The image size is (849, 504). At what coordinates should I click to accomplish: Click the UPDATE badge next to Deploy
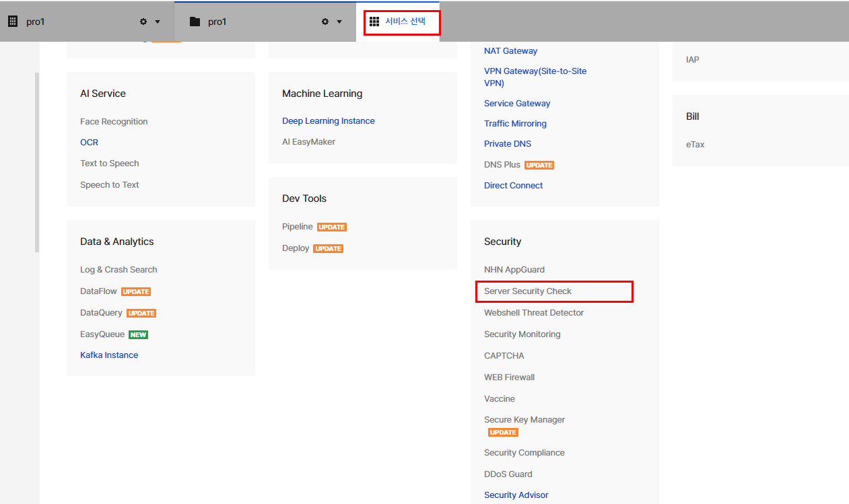pos(329,249)
